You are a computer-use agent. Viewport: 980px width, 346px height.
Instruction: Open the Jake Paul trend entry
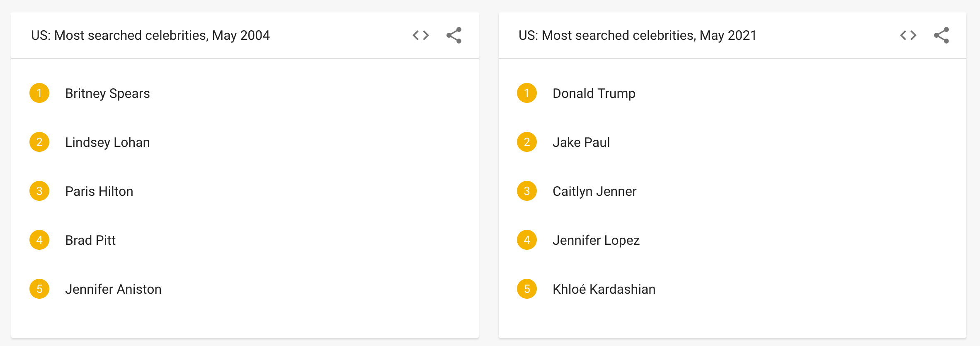point(582,142)
